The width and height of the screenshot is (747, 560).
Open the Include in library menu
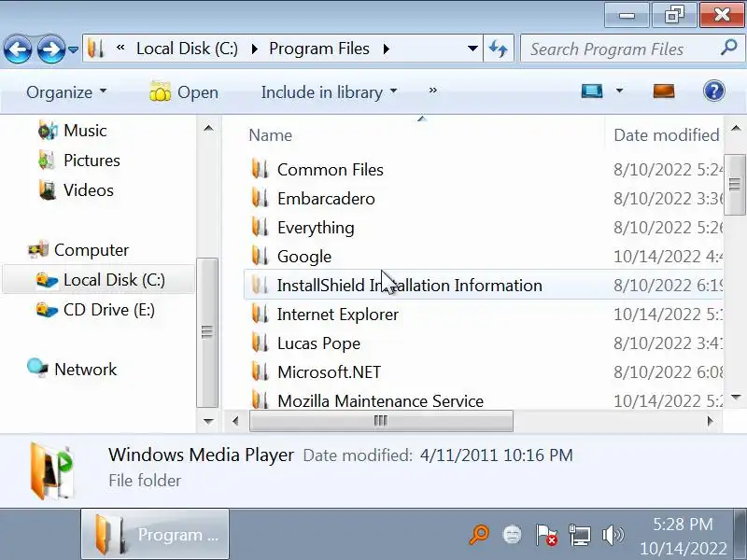click(329, 91)
